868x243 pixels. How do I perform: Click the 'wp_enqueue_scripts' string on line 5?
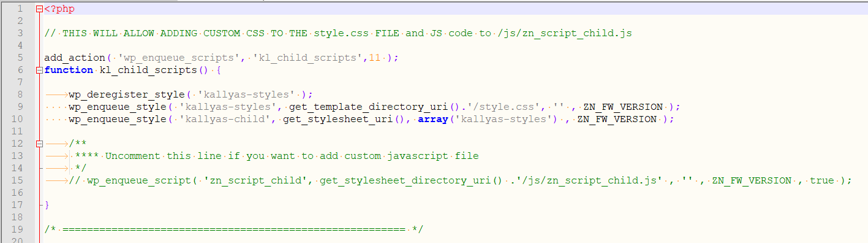(179, 58)
